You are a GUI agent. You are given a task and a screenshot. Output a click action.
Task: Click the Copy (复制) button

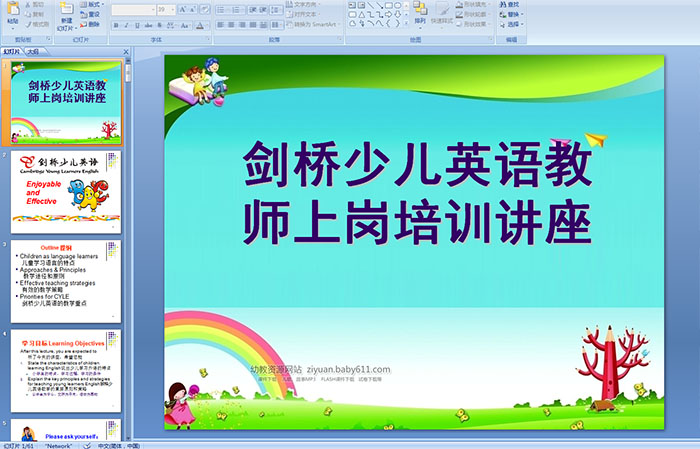35,14
